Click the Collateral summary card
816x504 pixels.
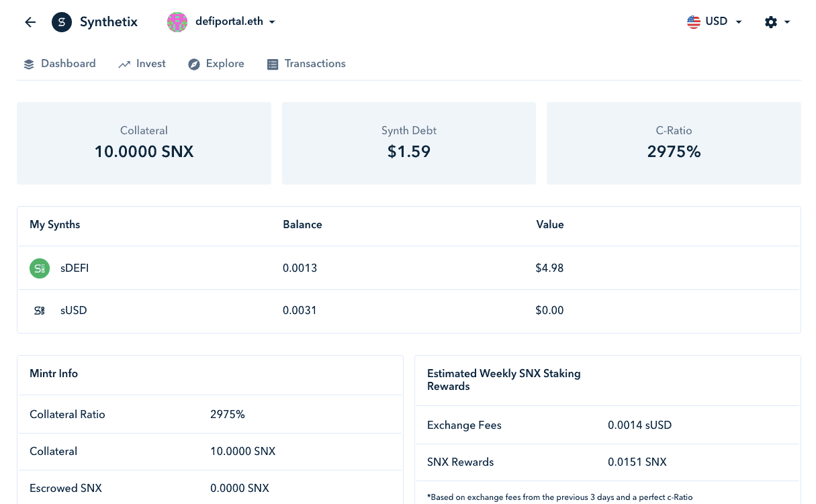tap(144, 143)
